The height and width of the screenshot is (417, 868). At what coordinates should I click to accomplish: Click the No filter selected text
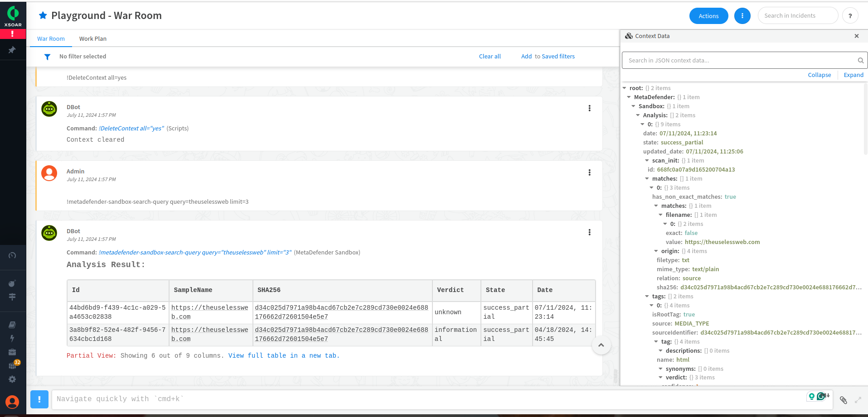[82, 57]
